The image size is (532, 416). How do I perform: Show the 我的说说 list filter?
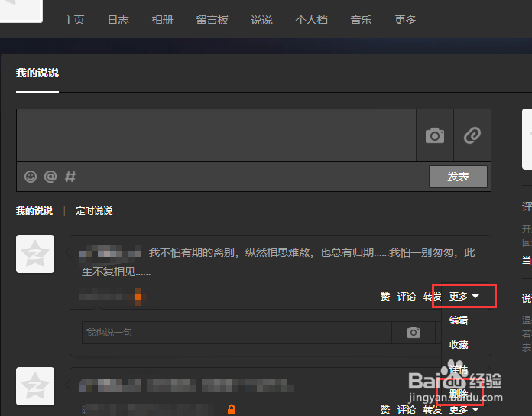click(34, 211)
